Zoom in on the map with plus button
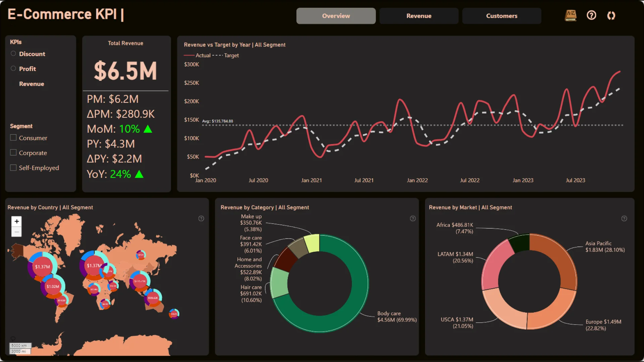 [x=16, y=221]
